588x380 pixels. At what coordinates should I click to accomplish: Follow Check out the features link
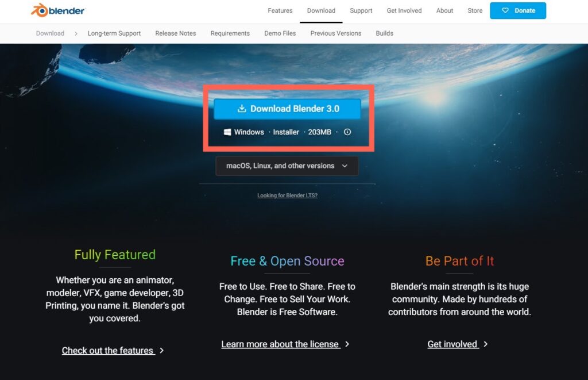pos(113,350)
